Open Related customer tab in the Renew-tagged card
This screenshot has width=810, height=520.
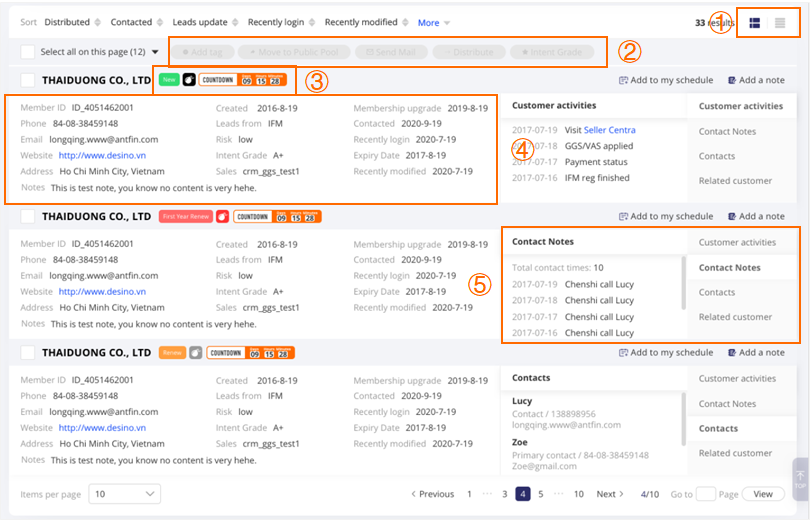point(735,453)
